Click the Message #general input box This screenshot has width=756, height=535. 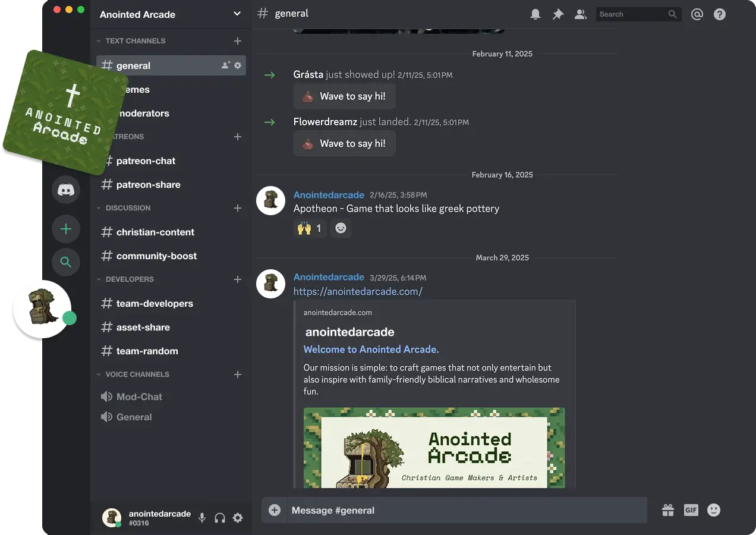467,510
